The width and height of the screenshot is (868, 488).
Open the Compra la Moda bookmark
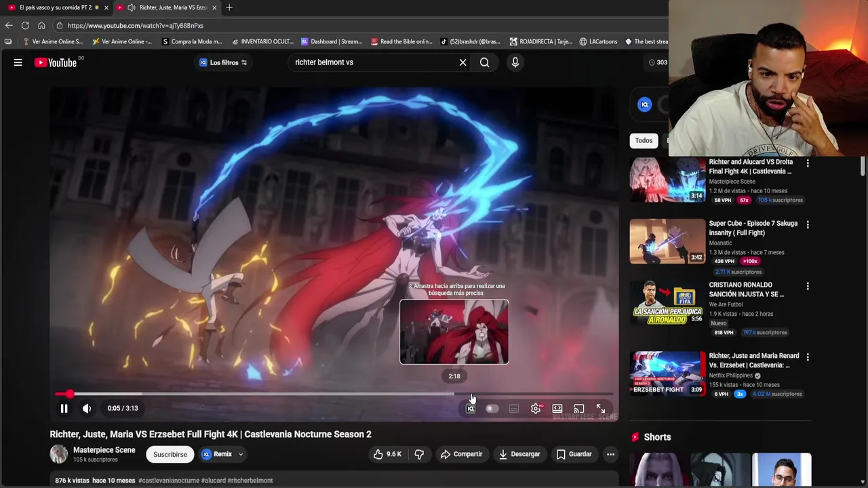(192, 41)
